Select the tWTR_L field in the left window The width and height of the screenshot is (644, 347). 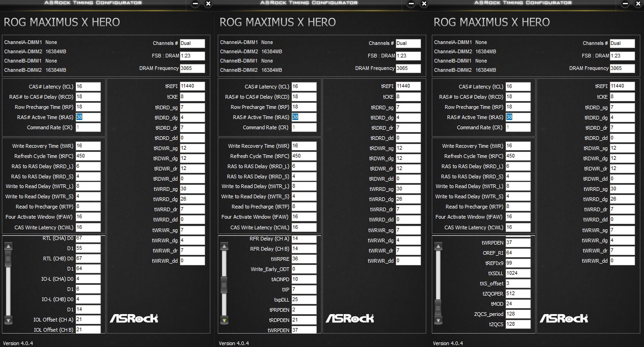[x=88, y=186]
